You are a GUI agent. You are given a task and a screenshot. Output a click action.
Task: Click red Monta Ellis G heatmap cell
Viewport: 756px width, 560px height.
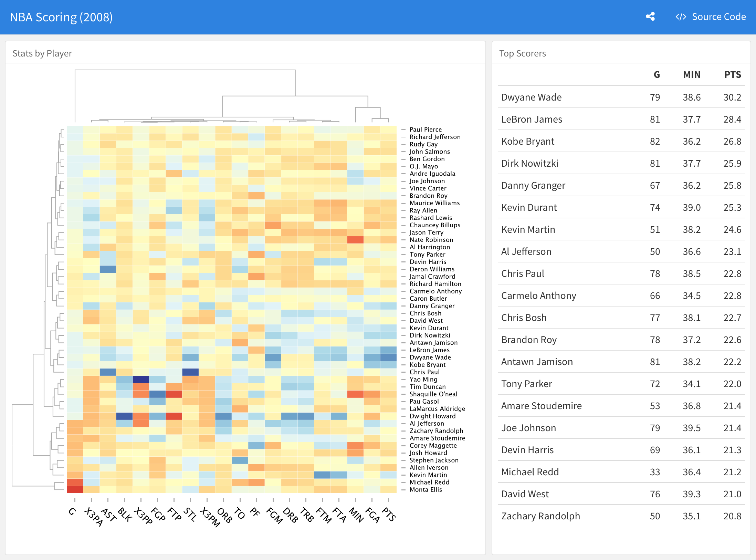point(75,489)
